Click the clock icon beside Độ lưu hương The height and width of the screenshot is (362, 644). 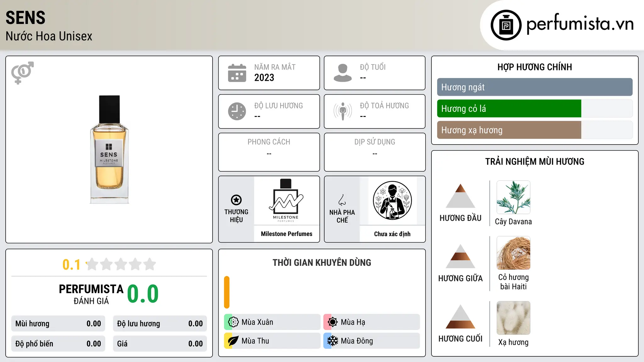pyautogui.click(x=237, y=111)
